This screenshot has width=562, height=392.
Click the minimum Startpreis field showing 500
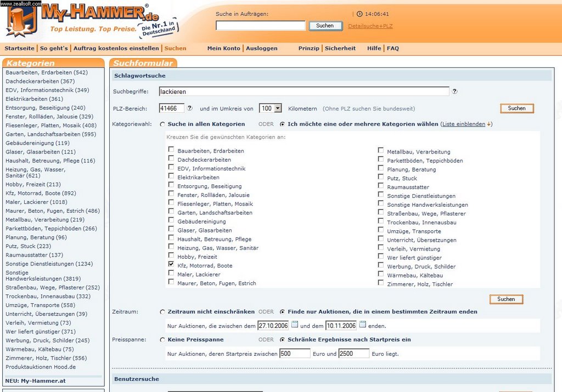295,353
